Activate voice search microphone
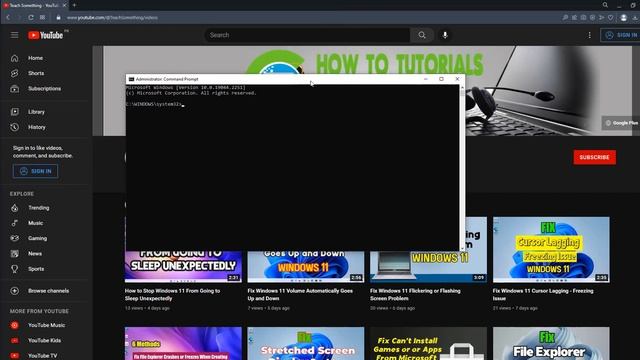The height and width of the screenshot is (360, 640). coord(445,35)
